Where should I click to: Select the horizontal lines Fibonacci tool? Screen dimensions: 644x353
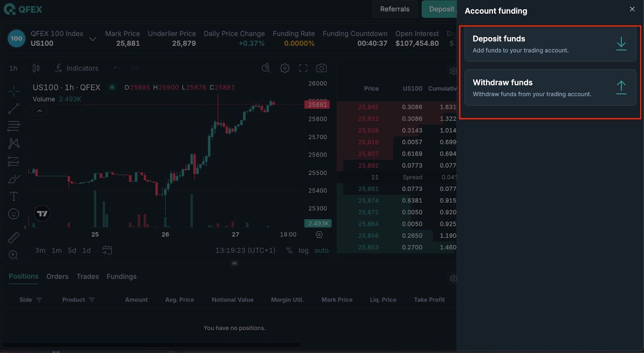(x=14, y=126)
